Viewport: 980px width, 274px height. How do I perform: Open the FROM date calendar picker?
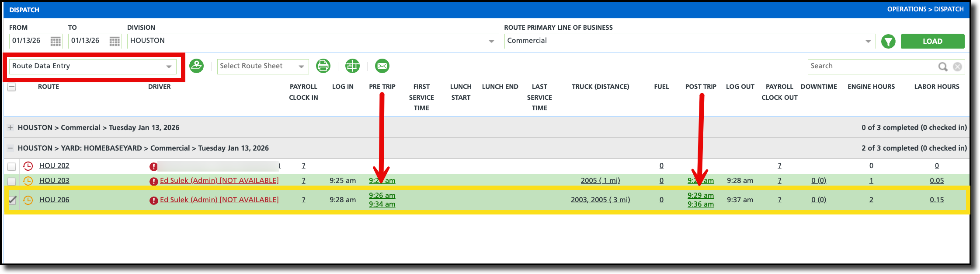(x=56, y=41)
